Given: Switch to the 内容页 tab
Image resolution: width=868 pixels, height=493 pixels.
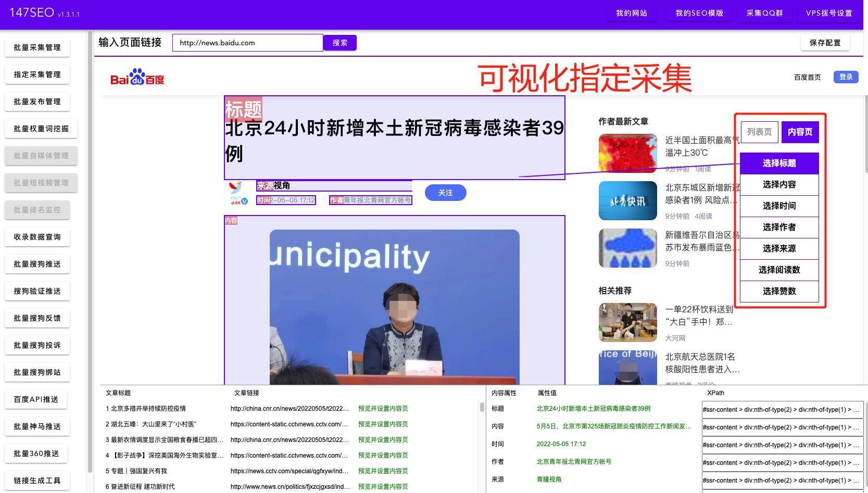Looking at the screenshot, I should pos(800,132).
